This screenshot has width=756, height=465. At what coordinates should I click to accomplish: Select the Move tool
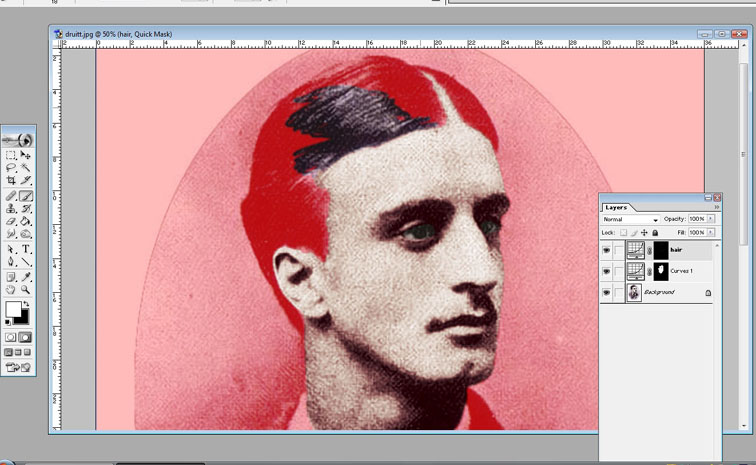coord(27,156)
